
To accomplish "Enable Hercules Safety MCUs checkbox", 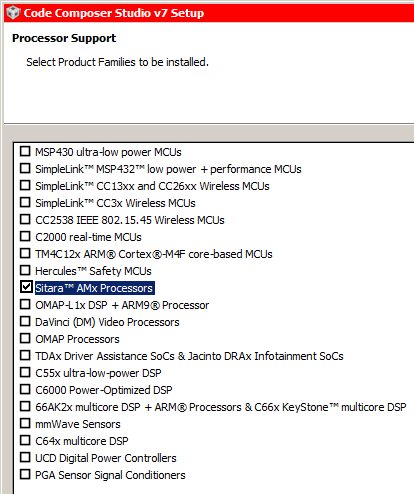I will tap(25, 270).
